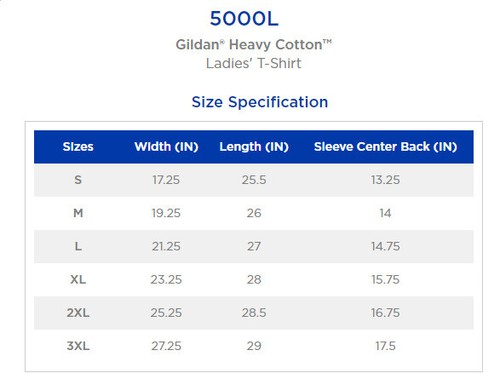Screen dimensions: 500x379
Task: Click the L size row label
Action: click(78, 246)
